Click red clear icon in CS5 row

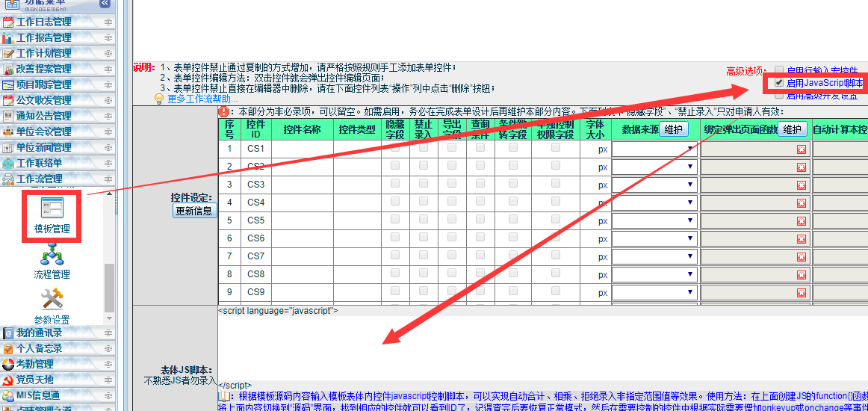(802, 220)
